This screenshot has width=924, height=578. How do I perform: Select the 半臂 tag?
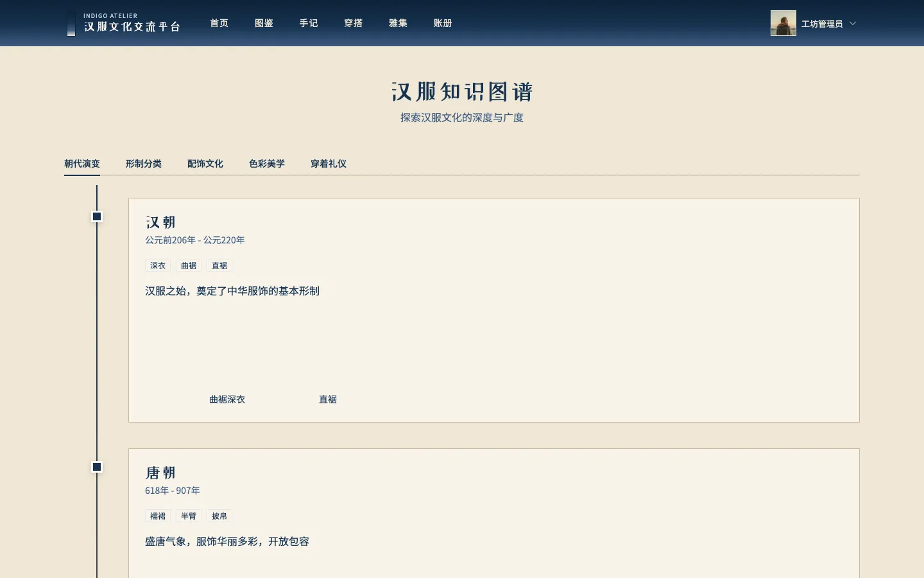(189, 516)
